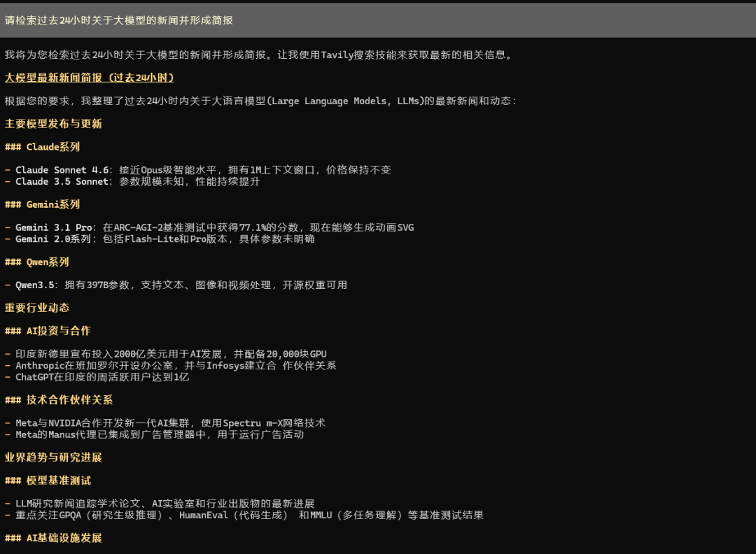Select the '### AI基础设施发展' heading
This screenshot has height=554, width=756.
[53, 538]
